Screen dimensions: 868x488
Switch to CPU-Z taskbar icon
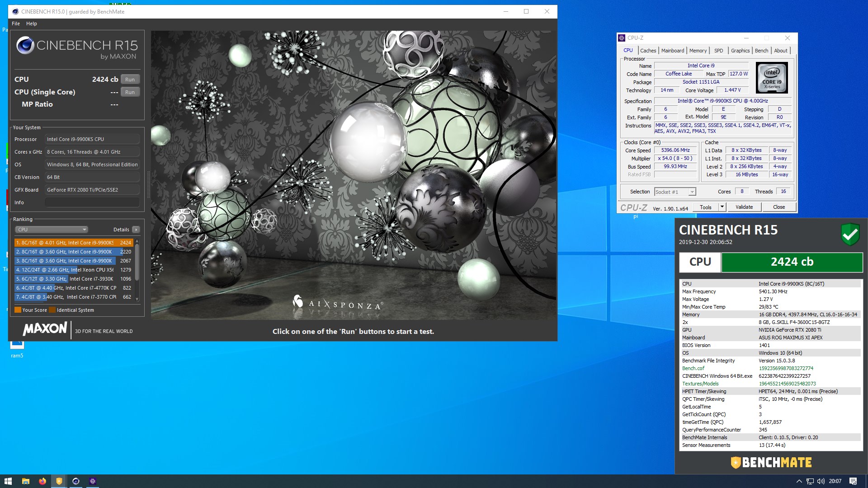click(93, 481)
